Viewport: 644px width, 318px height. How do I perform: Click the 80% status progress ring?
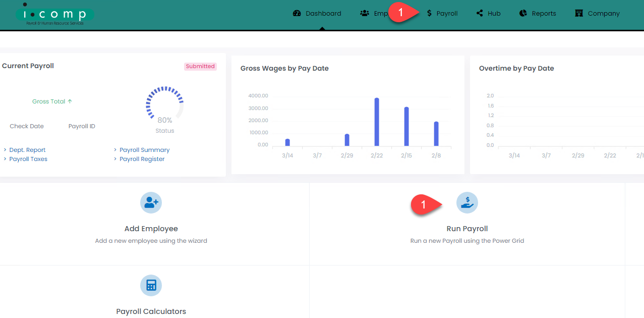point(164,104)
